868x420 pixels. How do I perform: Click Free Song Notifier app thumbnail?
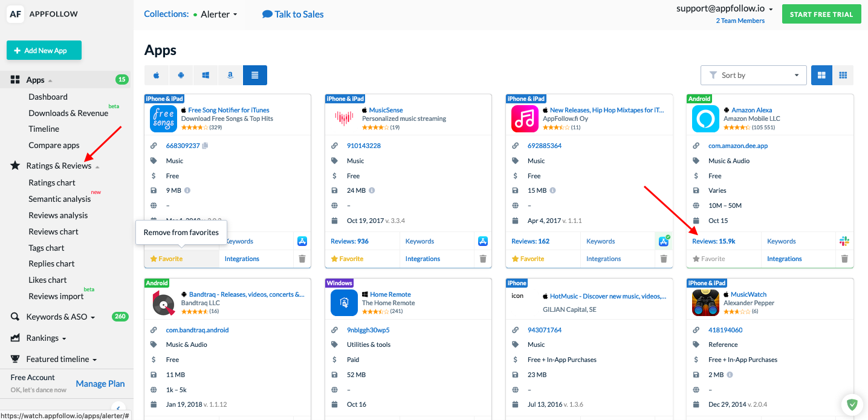pyautogui.click(x=163, y=119)
